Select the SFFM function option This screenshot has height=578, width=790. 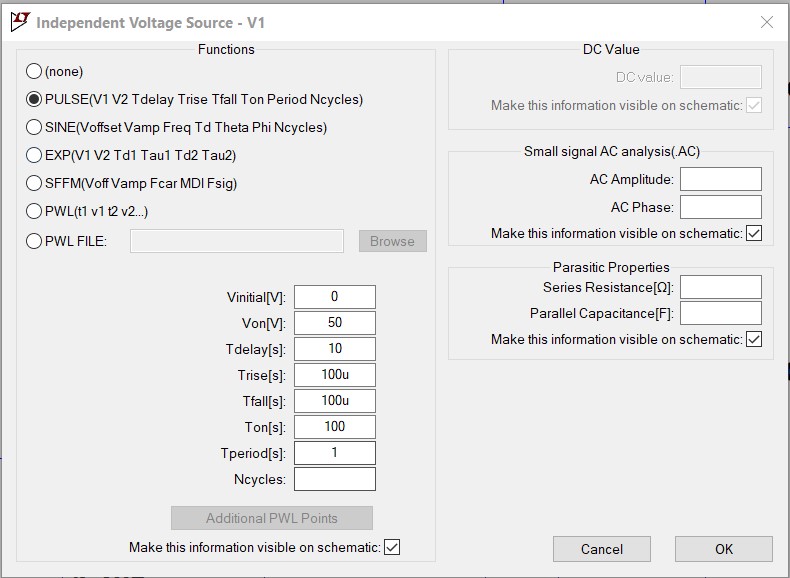click(x=34, y=183)
